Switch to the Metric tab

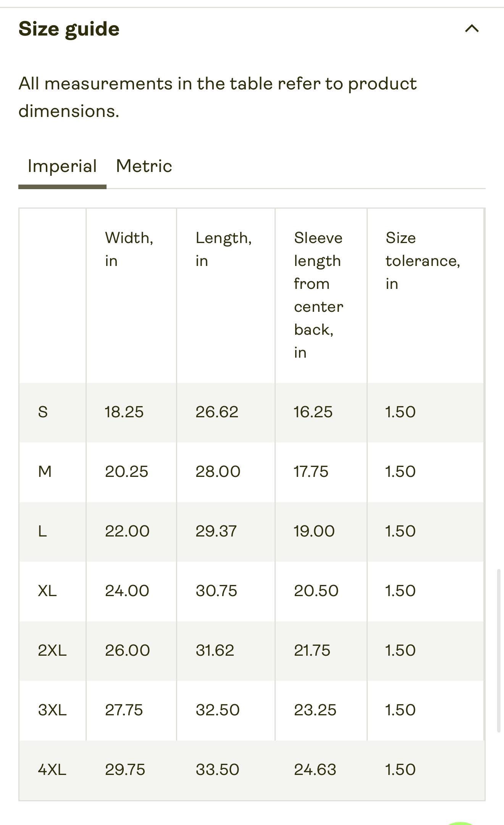pyautogui.click(x=144, y=166)
